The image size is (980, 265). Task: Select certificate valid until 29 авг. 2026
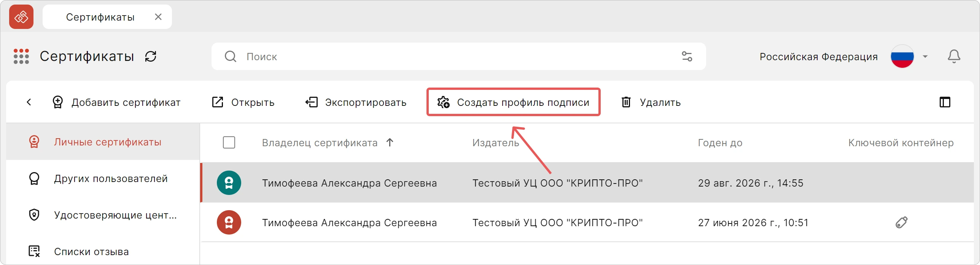click(587, 183)
